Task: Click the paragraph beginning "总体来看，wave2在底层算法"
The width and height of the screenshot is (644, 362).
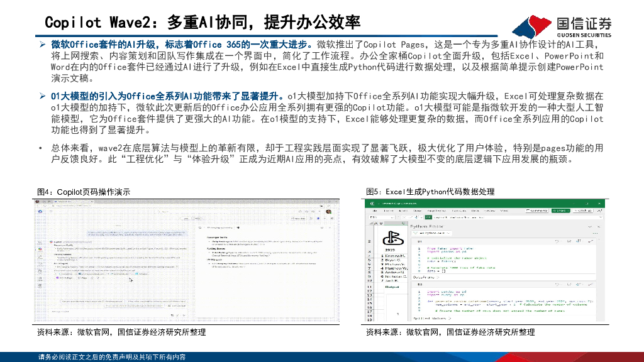Action: [x=327, y=153]
